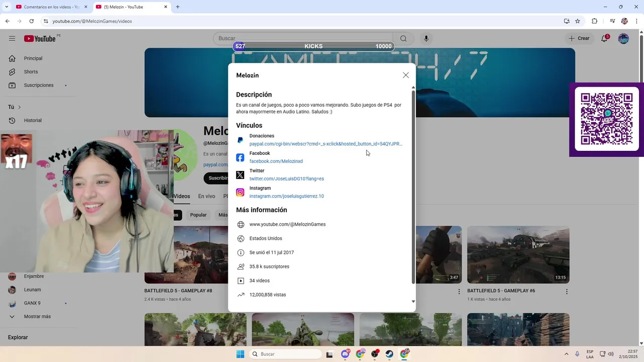Open the account avatar menu
The image size is (644, 362).
(623, 39)
